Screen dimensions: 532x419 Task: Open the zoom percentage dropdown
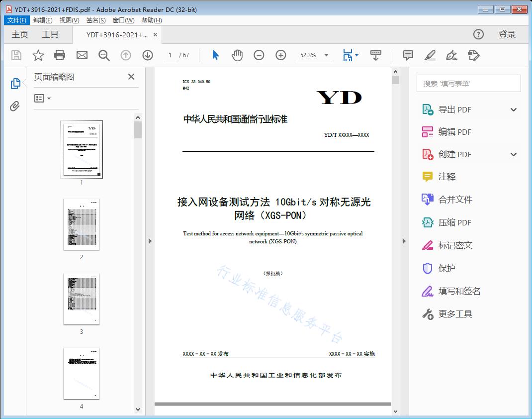click(326, 55)
